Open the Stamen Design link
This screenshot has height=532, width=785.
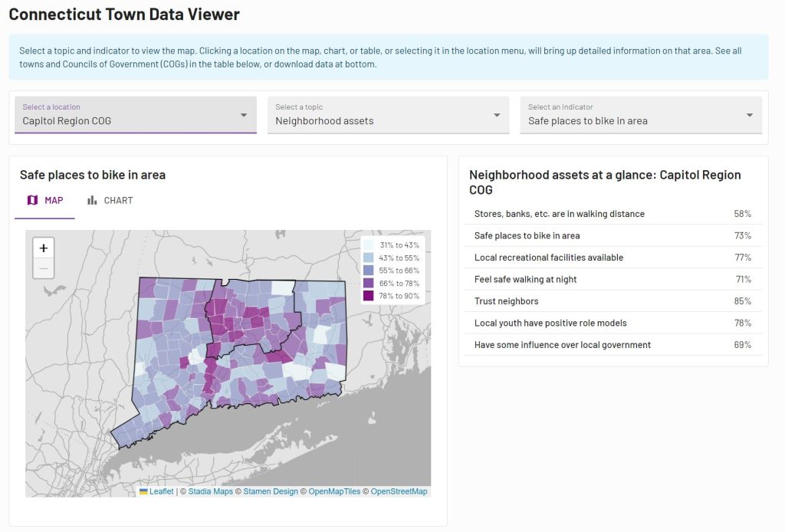(271, 491)
